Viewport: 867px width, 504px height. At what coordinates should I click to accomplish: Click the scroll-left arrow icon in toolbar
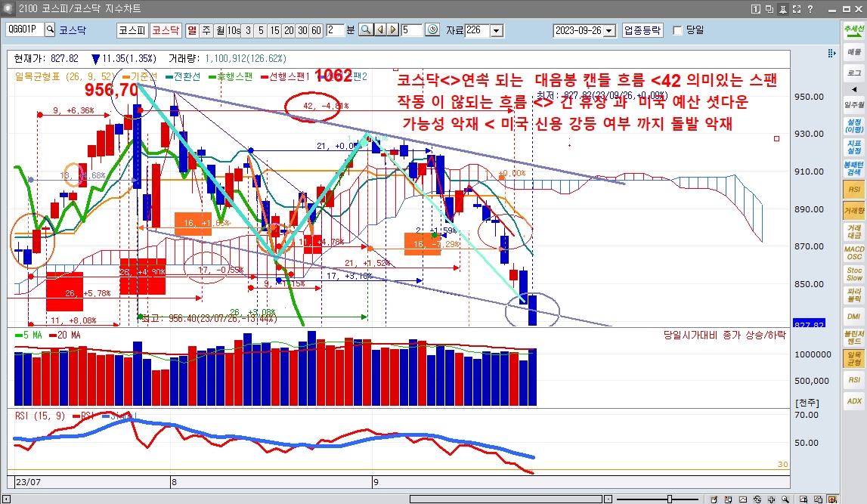click(x=380, y=29)
